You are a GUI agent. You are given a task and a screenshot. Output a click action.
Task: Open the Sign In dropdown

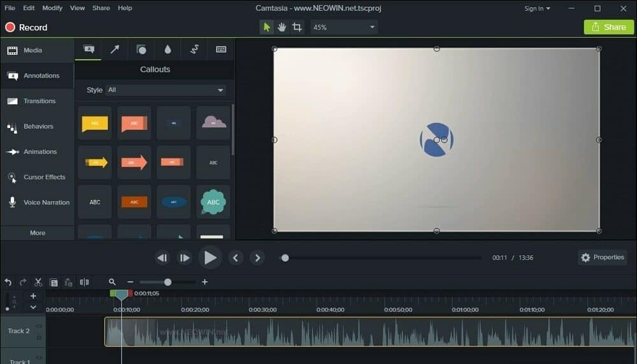click(537, 8)
